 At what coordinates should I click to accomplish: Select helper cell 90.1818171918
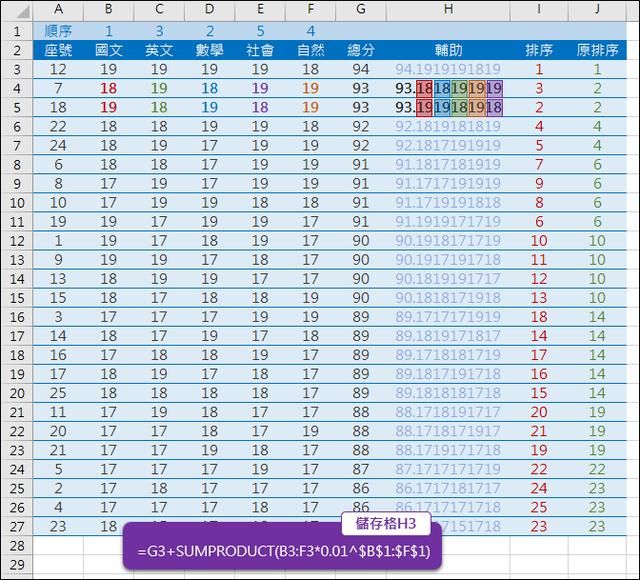pos(448,298)
